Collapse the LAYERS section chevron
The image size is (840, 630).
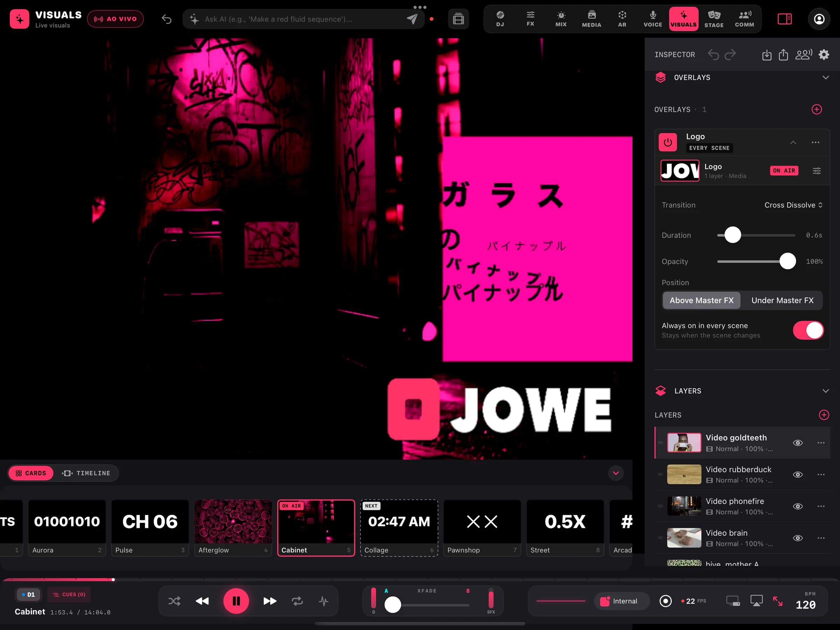coord(826,391)
